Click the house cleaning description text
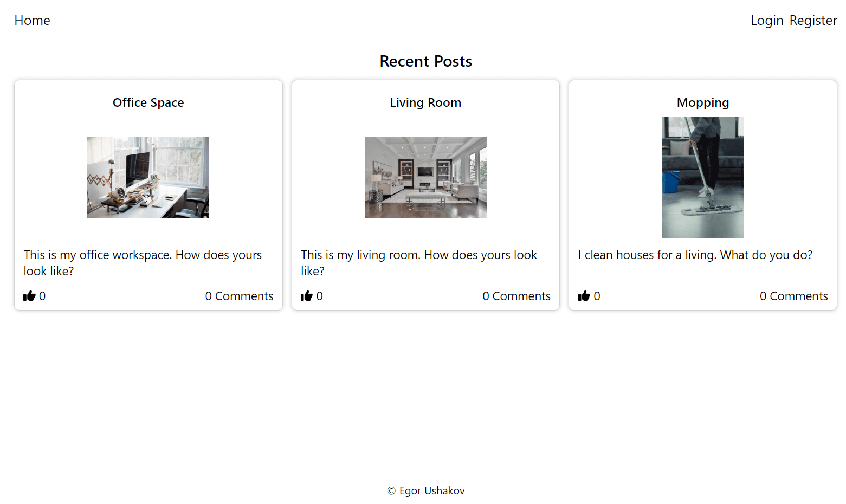The width and height of the screenshot is (846, 504). [x=695, y=255]
